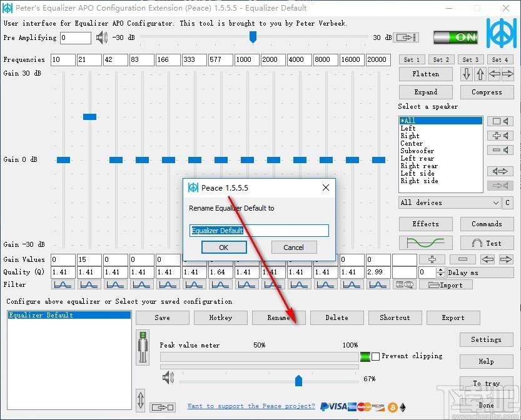Shift gains up with the up arrow

point(480,74)
